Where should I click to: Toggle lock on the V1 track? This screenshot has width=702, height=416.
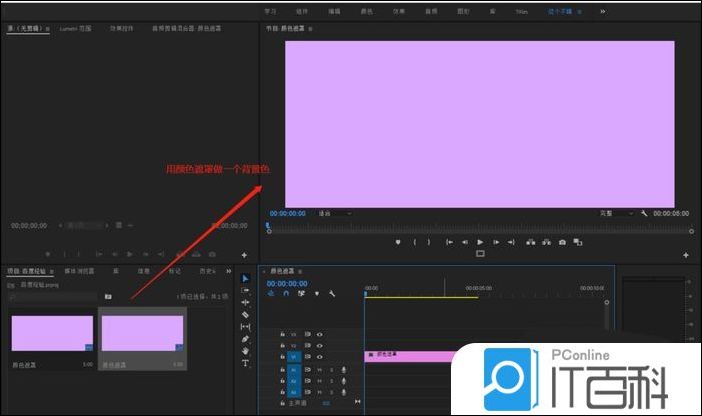[x=283, y=357]
